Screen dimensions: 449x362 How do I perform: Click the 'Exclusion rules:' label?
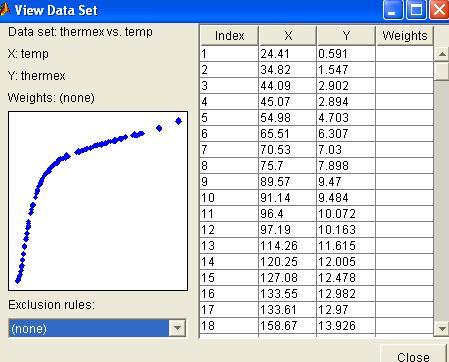pos(51,304)
